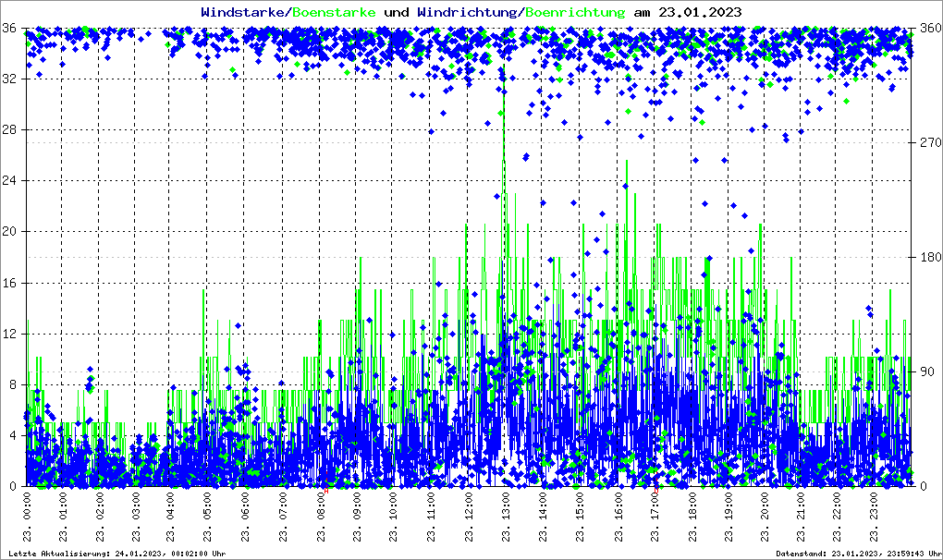
Task: Click the 14:00 time axis label
Action: pyautogui.click(x=543, y=517)
